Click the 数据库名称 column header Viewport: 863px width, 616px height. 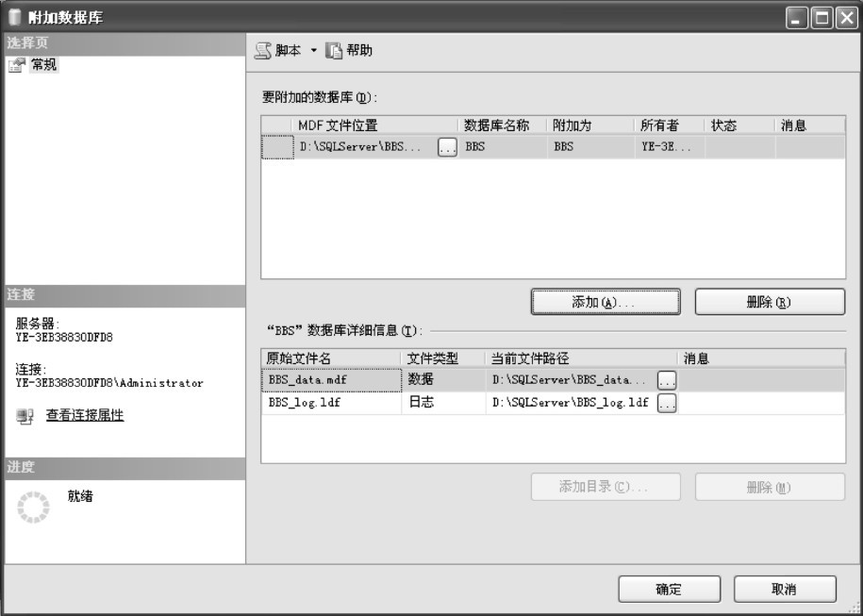coord(502,125)
